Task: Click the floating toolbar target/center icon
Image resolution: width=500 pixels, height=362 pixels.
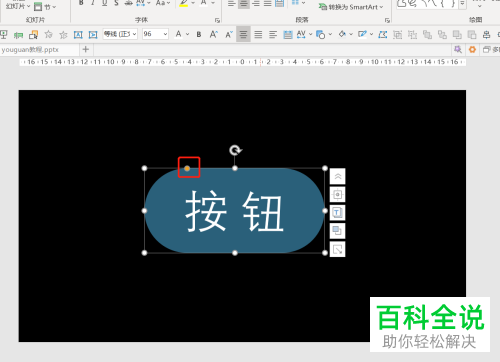Action: tap(337, 195)
